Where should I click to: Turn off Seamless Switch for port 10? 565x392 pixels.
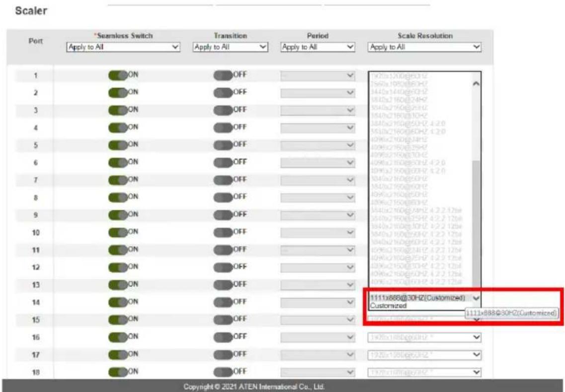tap(118, 233)
